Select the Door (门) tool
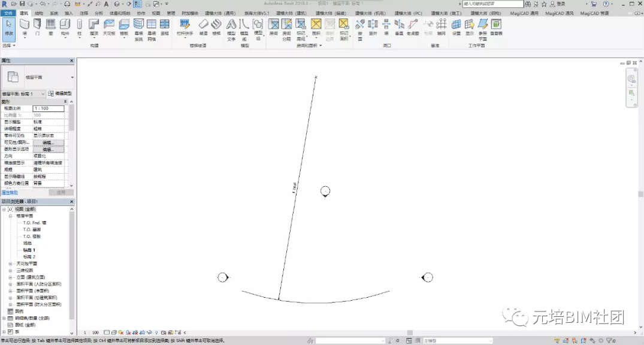The width and height of the screenshot is (644, 345). [x=37, y=27]
